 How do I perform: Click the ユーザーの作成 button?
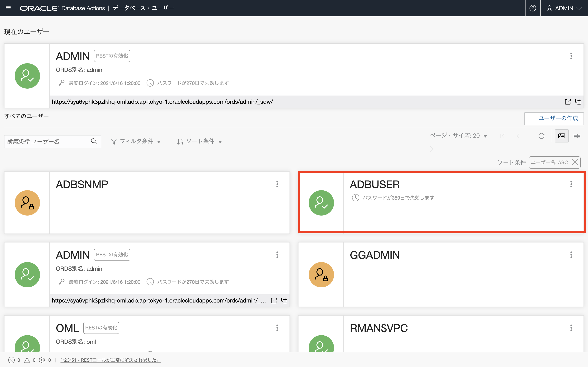tap(554, 119)
